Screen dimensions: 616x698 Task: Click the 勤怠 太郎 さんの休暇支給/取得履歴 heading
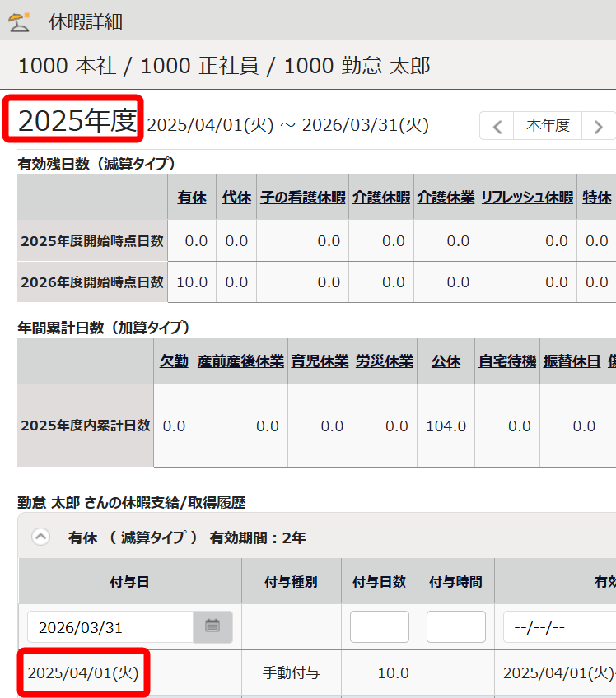point(132,503)
